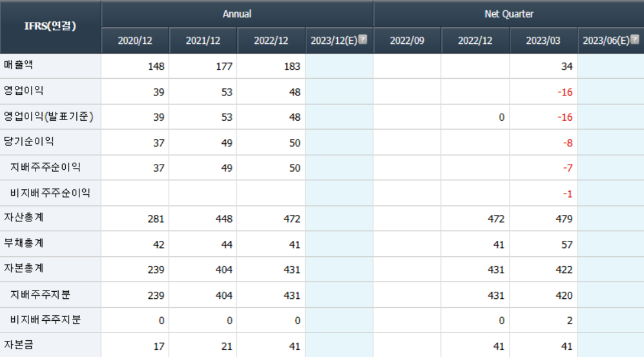Select the 자본금 row label
This screenshot has width=644, height=357.
(x=19, y=345)
